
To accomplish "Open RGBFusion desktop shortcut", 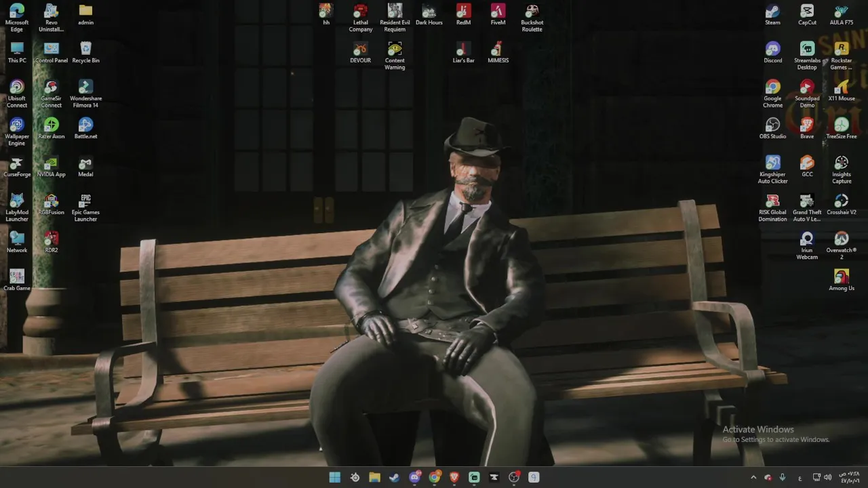I will tap(52, 204).
